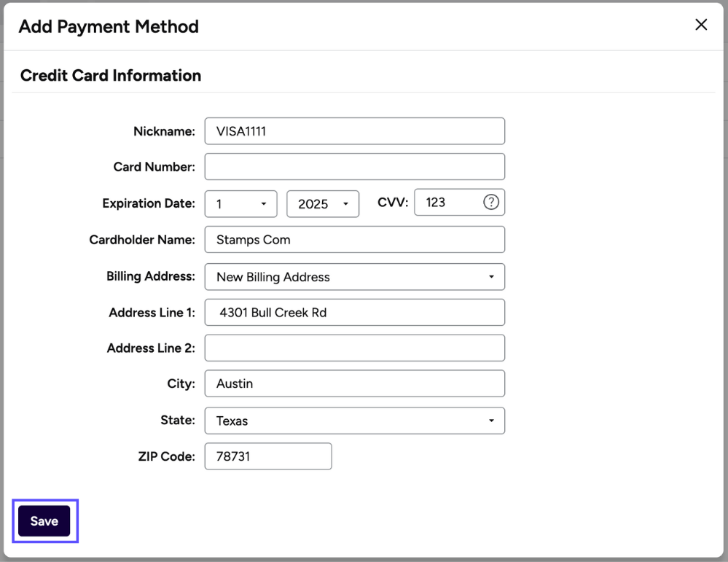Click into the empty Card Number field
The width and height of the screenshot is (728, 562).
click(354, 166)
